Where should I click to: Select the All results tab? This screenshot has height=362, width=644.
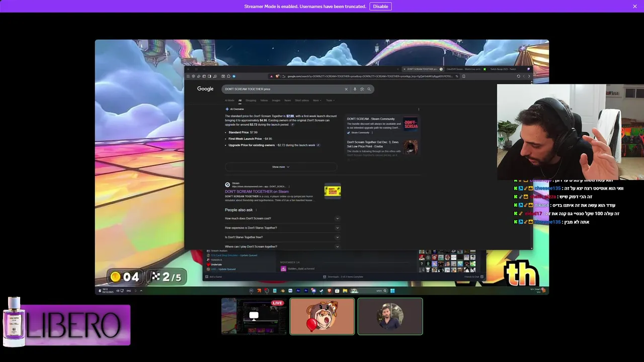(240, 101)
